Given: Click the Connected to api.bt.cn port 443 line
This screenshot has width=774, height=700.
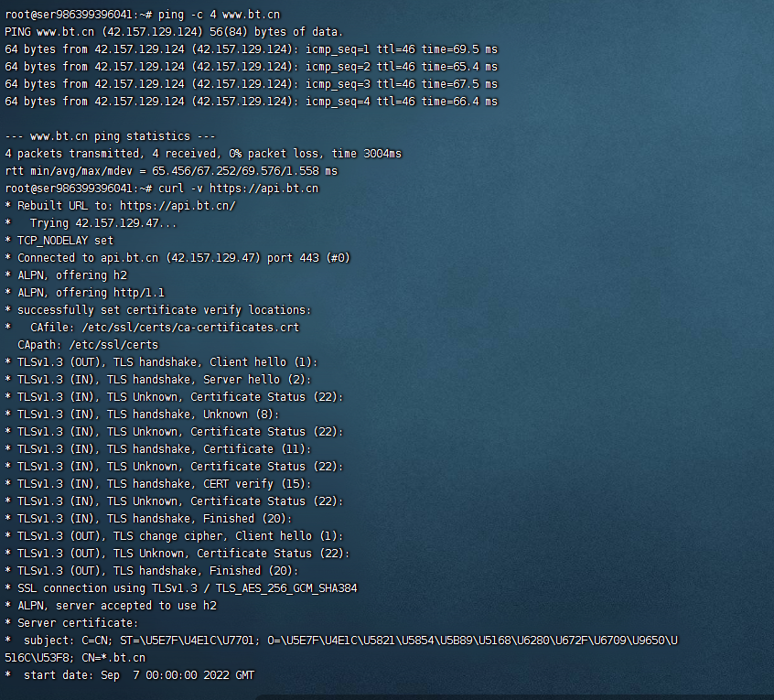Looking at the screenshot, I should point(177,258).
